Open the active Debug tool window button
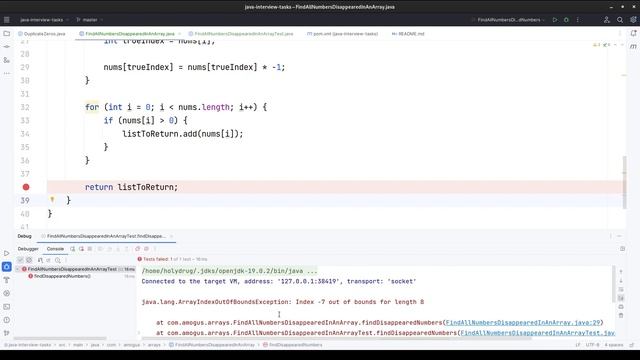Image resolution: width=640 pixels, height=360 pixels. [x=7, y=267]
